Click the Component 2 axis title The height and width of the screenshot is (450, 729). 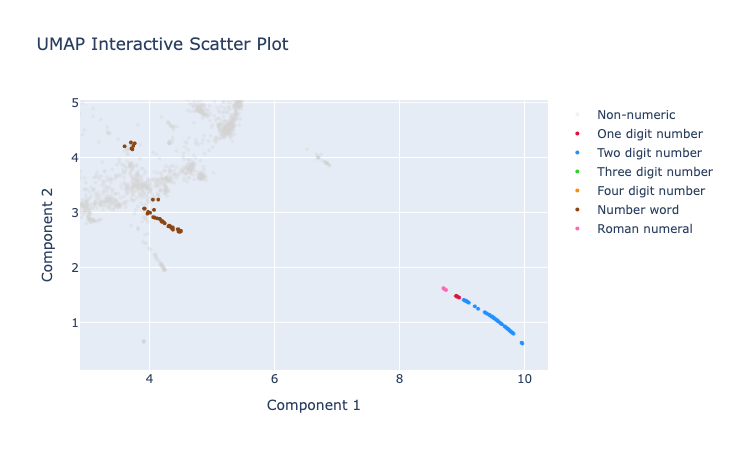(47, 235)
